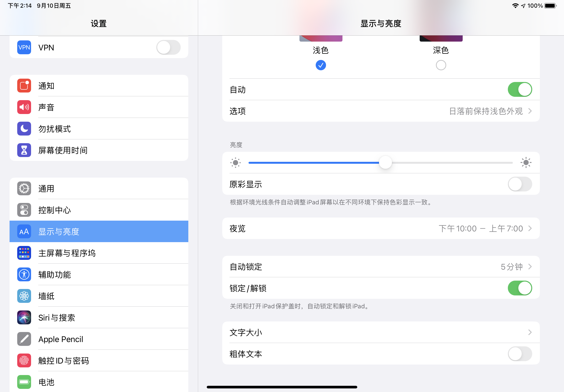
Task: Tap the Sounds (声音) speaker icon
Action: pos(24,107)
